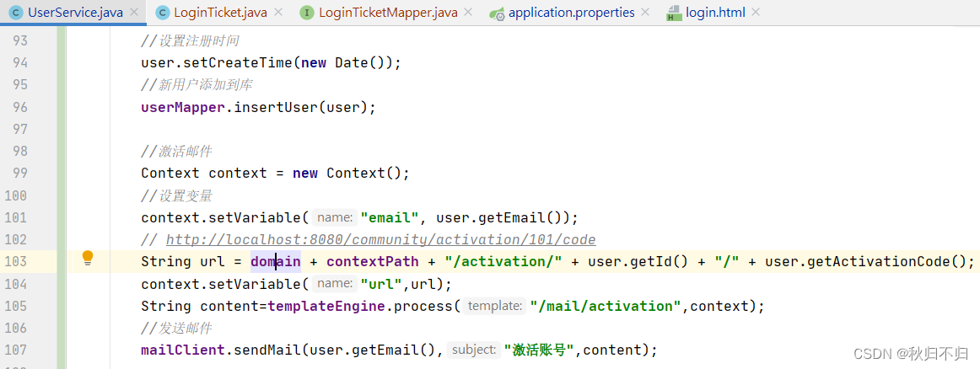Click the 'subject:' parameter hint
This screenshot has height=369, width=980.
tap(474, 350)
